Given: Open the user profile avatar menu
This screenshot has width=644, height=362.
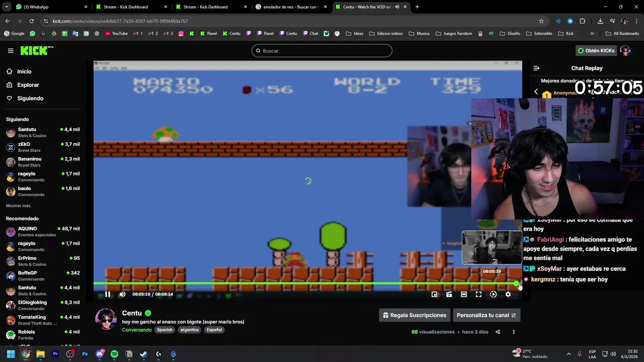Looking at the screenshot, I should 625,51.
